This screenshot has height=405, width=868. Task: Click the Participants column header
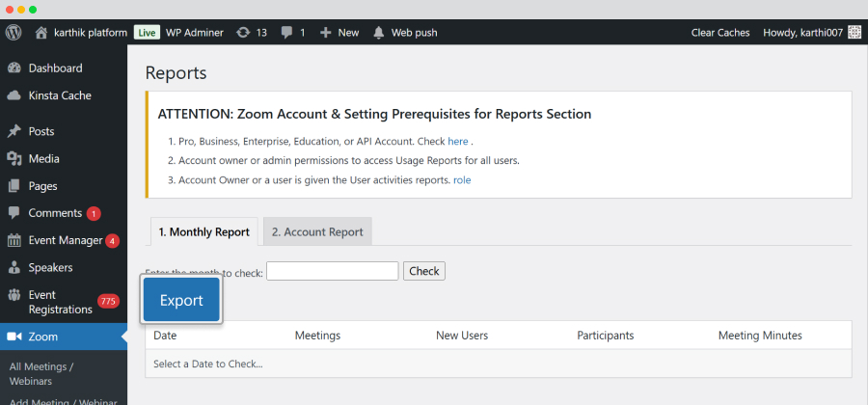click(605, 336)
